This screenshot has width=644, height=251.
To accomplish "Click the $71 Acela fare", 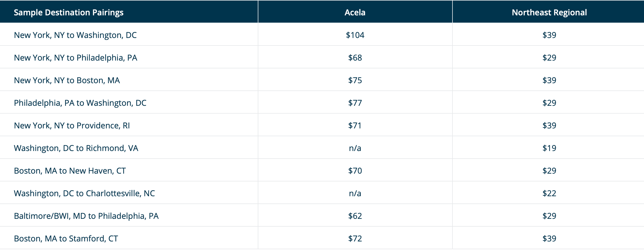I will click(x=355, y=126).
